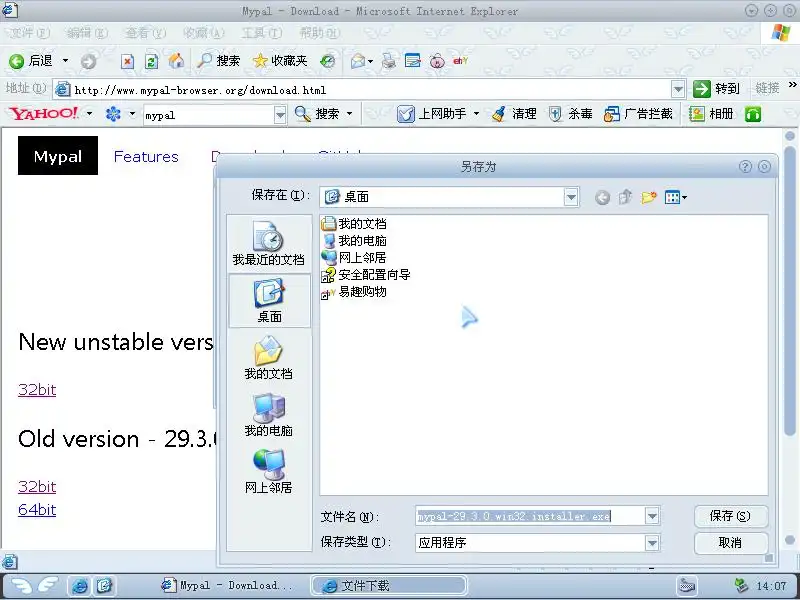This screenshot has width=800, height=600.
Task: Open the Home page icon
Action: 176,61
